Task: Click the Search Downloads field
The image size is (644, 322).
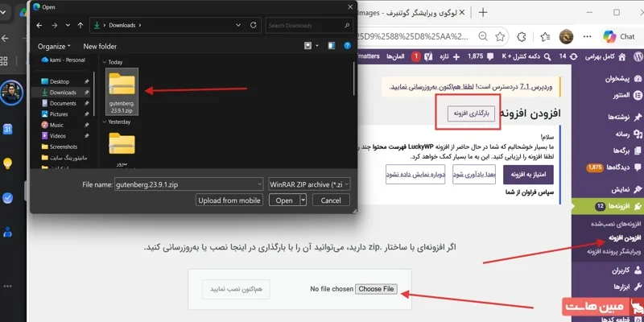Action: click(309, 26)
